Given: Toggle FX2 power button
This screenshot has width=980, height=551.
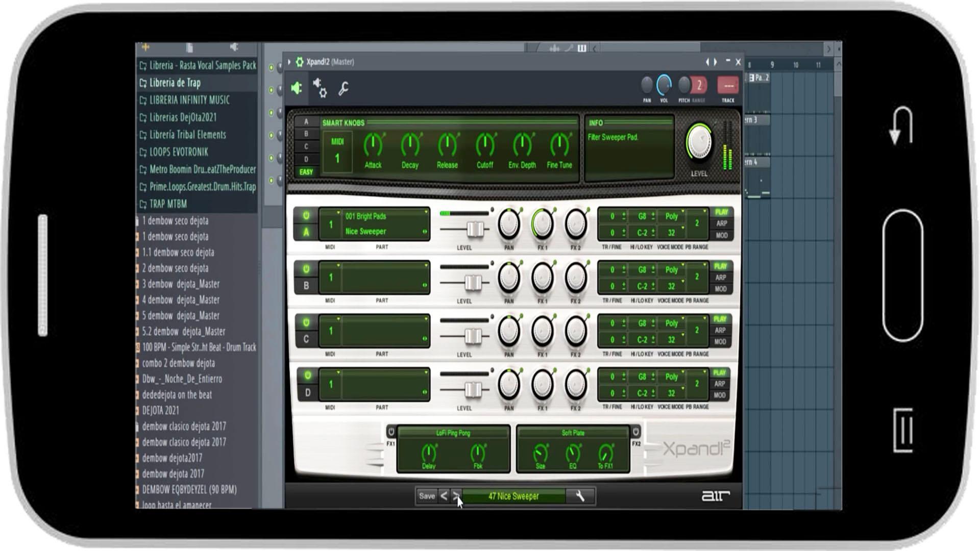Looking at the screenshot, I should tap(635, 432).
